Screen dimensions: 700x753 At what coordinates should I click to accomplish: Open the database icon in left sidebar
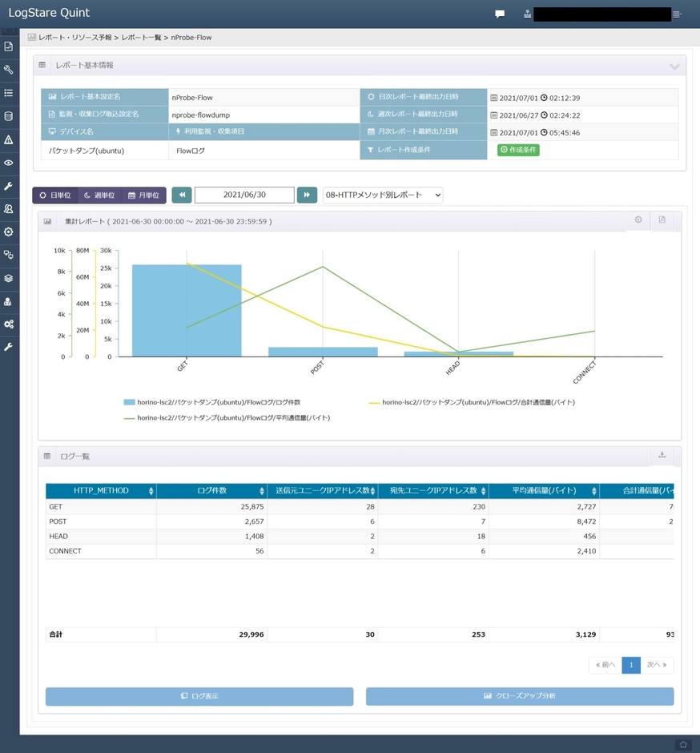coord(9,116)
